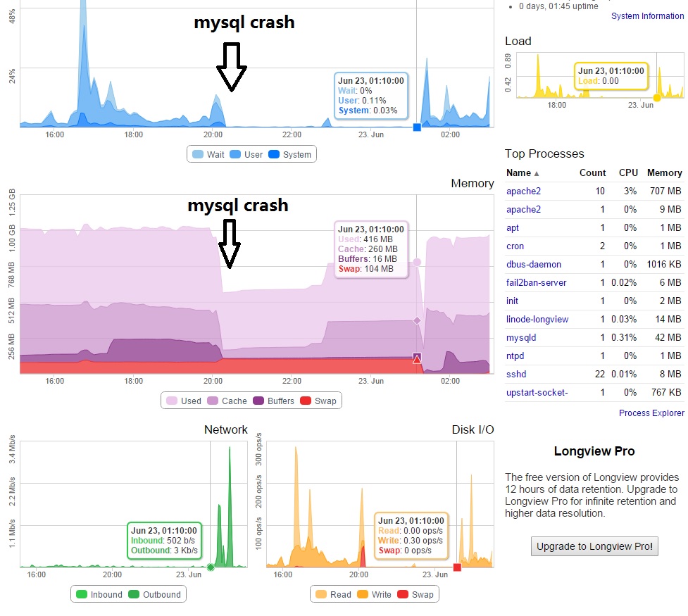Click the 0 days, 01:45 uptime text
Screen dimensions: 688x616
tap(558, 6)
